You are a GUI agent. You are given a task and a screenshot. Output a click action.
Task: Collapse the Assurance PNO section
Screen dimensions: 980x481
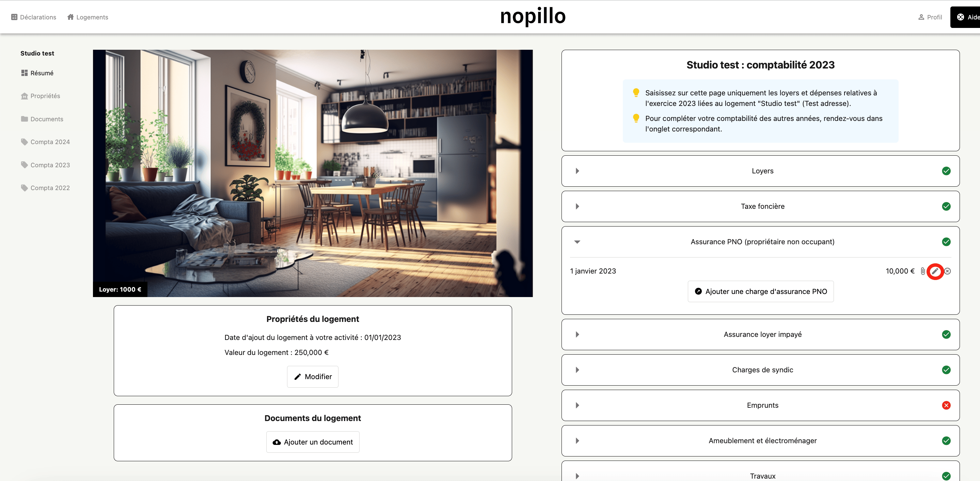(577, 242)
